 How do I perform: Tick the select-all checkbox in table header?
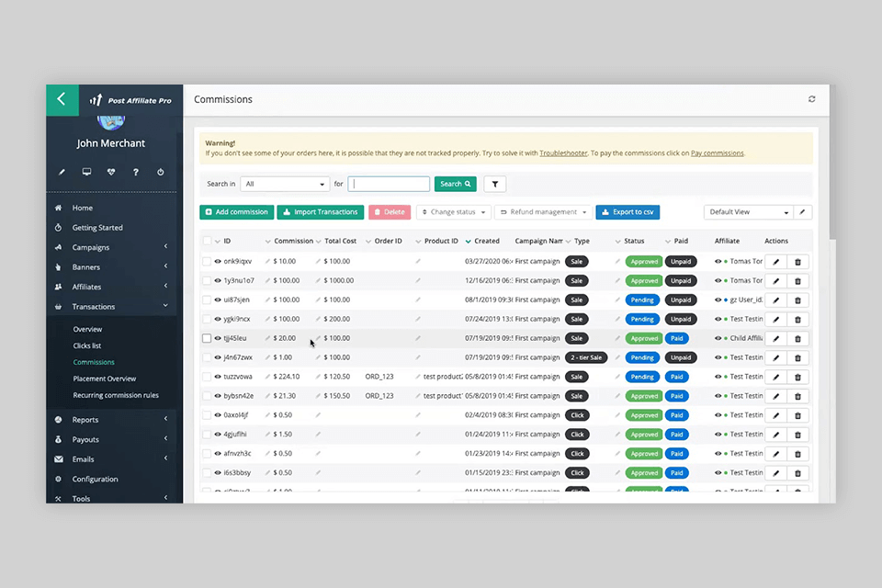click(x=207, y=241)
